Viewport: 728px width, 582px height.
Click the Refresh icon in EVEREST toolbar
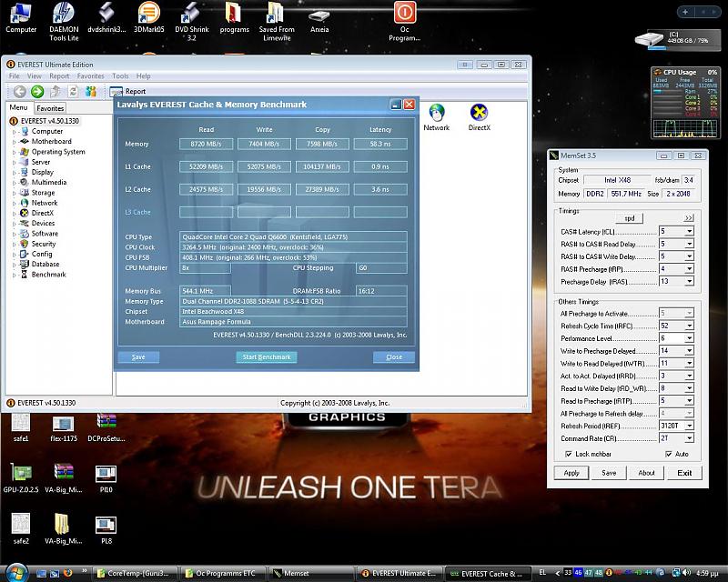[x=73, y=92]
